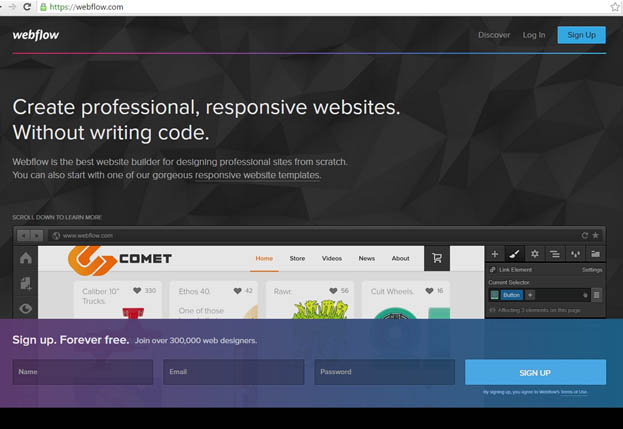
Task: Click the Email input field
Action: pyautogui.click(x=234, y=372)
